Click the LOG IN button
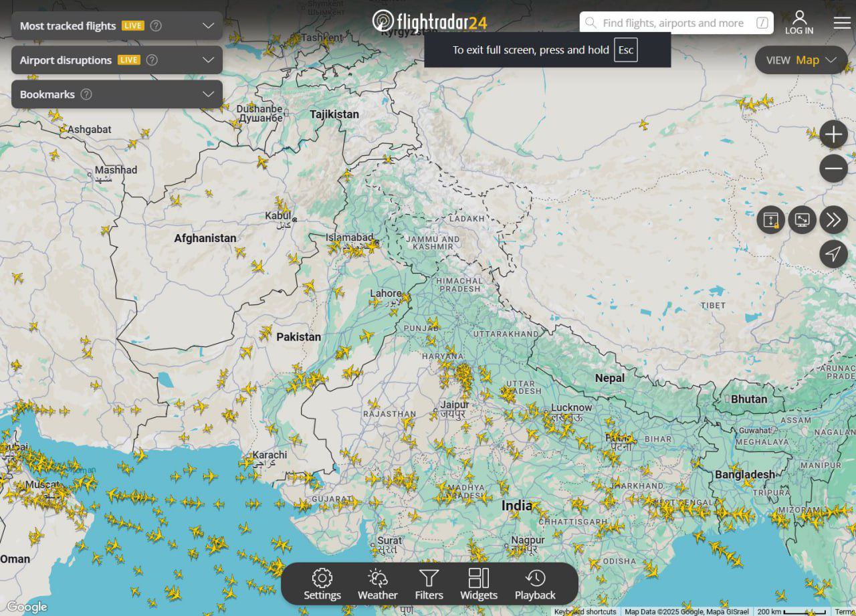The width and height of the screenshot is (856, 616). click(x=799, y=23)
